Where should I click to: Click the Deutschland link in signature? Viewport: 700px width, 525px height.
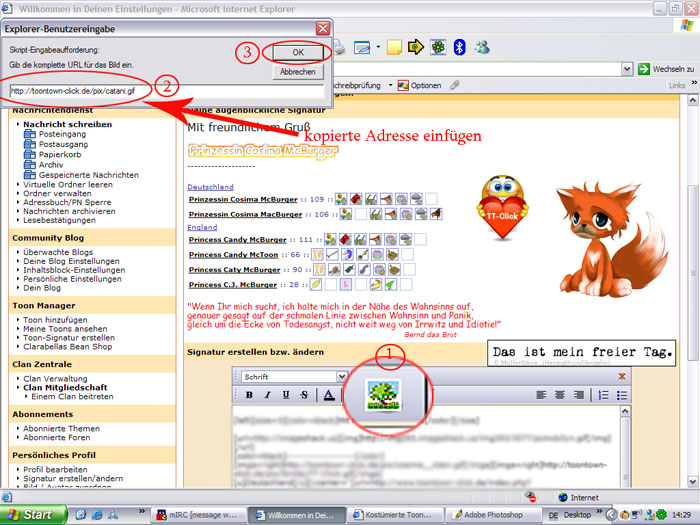[x=210, y=187]
